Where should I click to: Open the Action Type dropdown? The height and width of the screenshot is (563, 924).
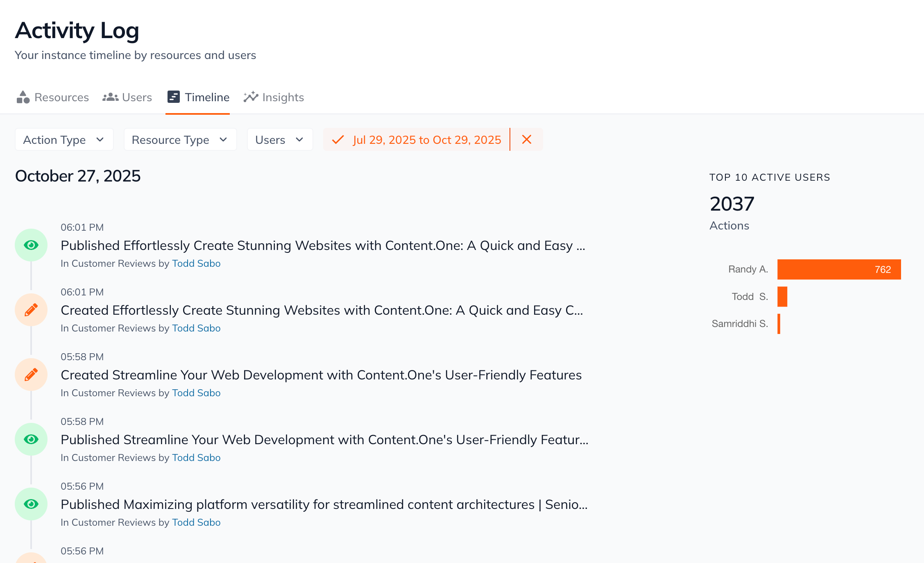coord(64,140)
